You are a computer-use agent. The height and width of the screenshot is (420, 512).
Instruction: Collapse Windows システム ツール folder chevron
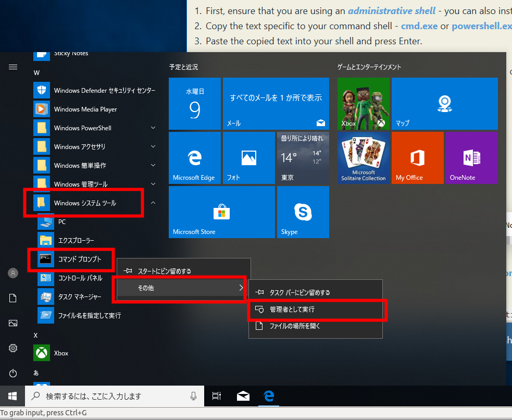click(153, 203)
